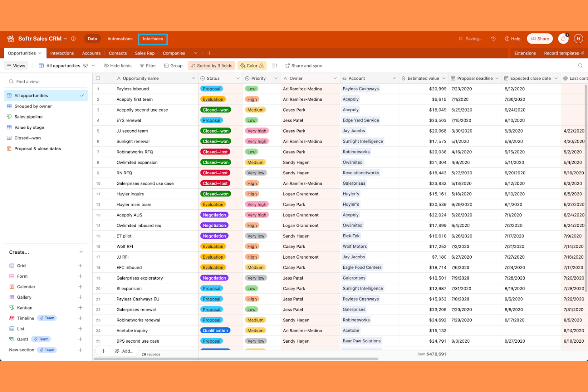Click Share and sync
This screenshot has height=392, width=588.
tap(304, 66)
